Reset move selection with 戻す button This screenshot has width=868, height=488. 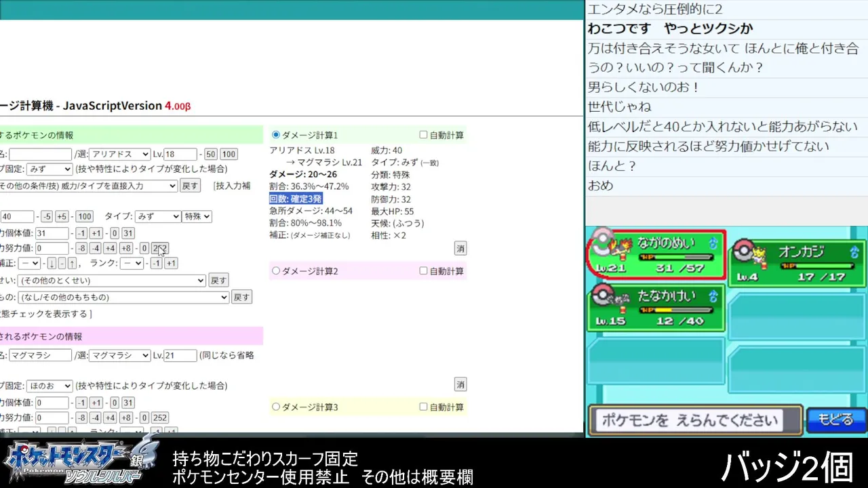190,186
